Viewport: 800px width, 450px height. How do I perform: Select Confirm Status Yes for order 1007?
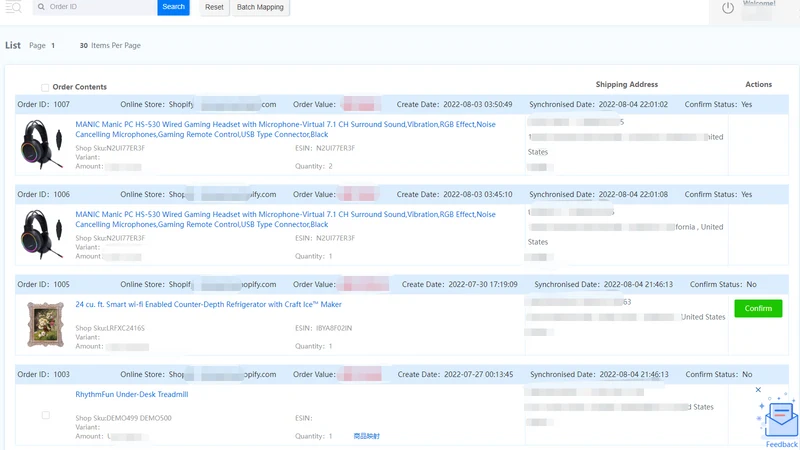(718, 105)
